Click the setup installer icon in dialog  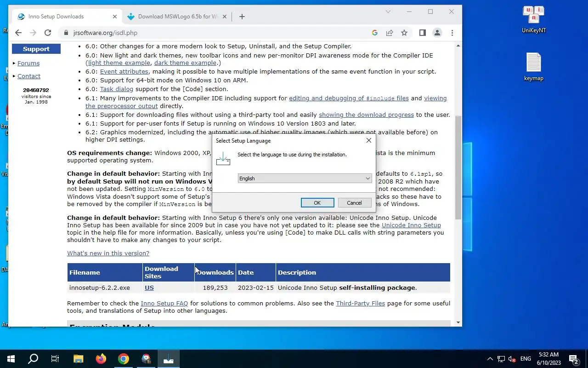click(223, 159)
